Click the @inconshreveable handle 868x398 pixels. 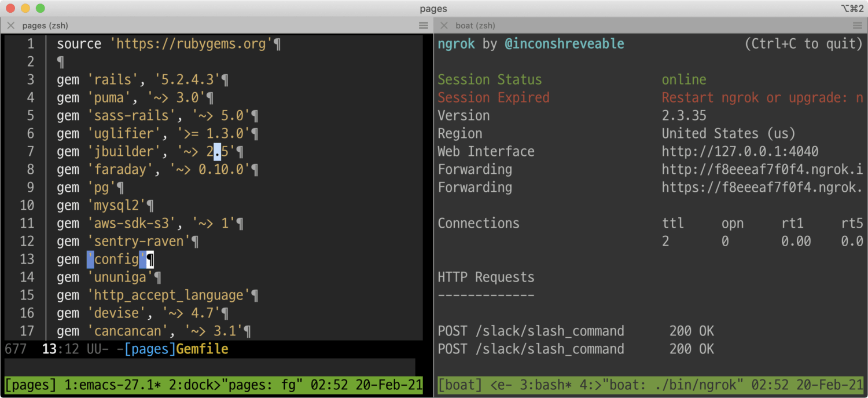(565, 44)
